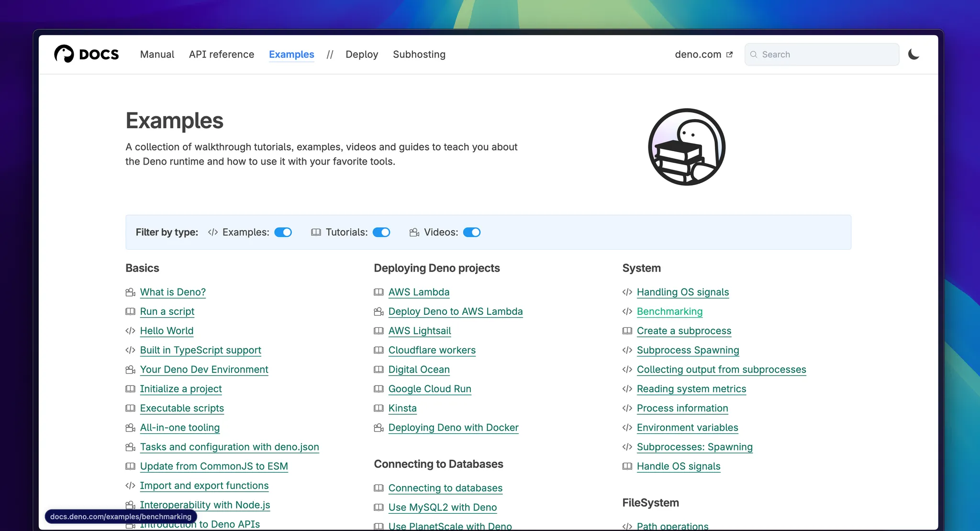Open the Cloudflare workers tutorial link
The width and height of the screenshot is (980, 531).
click(x=432, y=350)
